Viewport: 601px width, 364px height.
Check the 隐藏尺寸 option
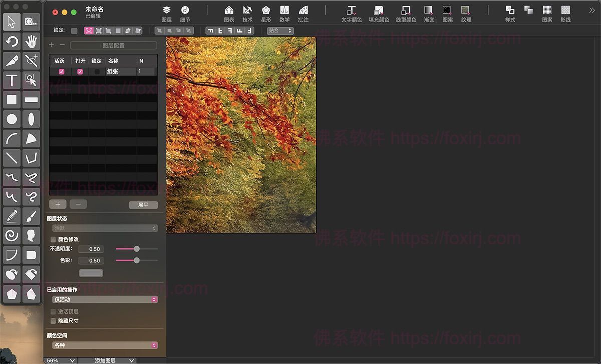[x=53, y=321]
